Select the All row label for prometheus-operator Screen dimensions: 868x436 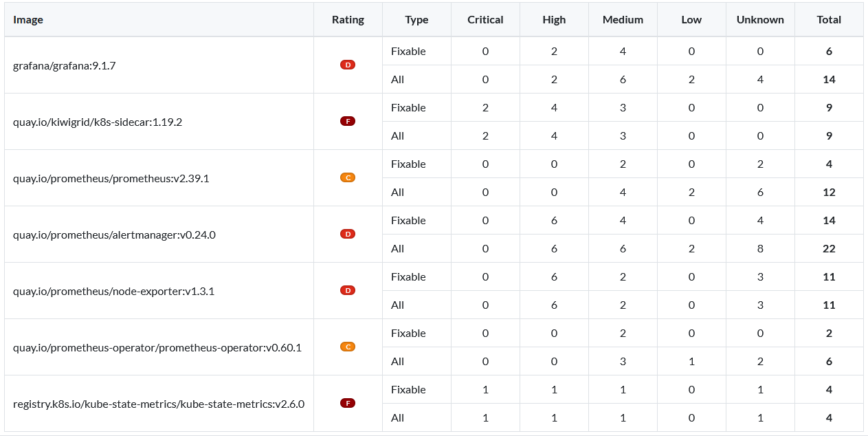(x=397, y=361)
